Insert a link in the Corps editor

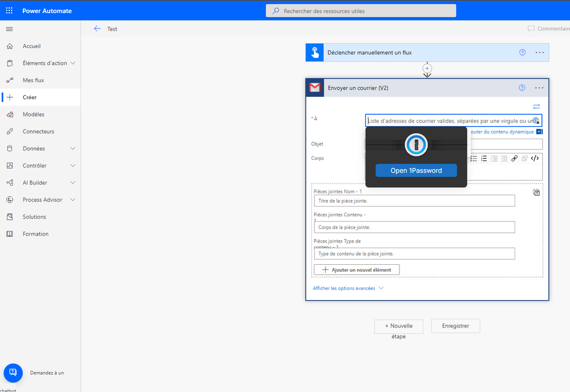click(x=514, y=159)
